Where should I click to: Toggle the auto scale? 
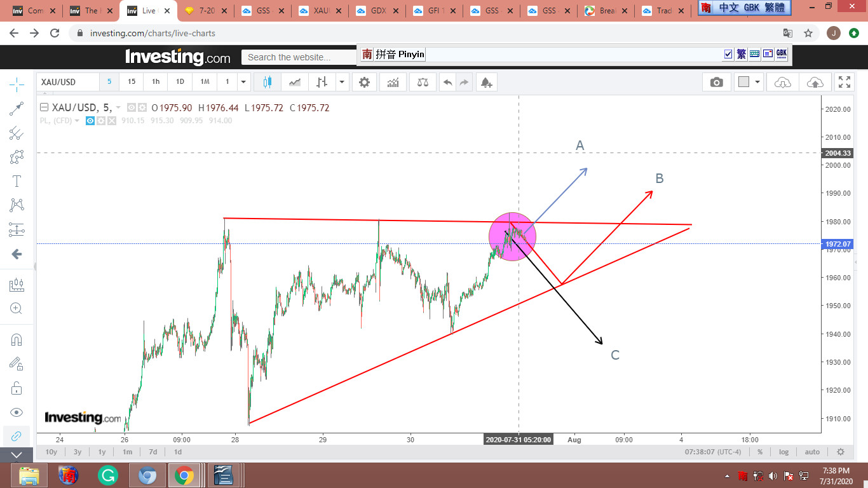pos(812,452)
